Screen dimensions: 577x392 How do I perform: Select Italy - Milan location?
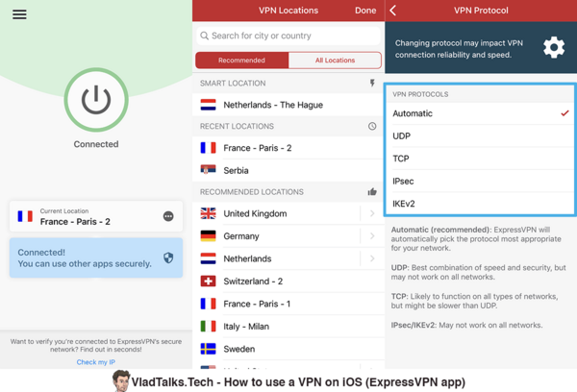(x=288, y=326)
